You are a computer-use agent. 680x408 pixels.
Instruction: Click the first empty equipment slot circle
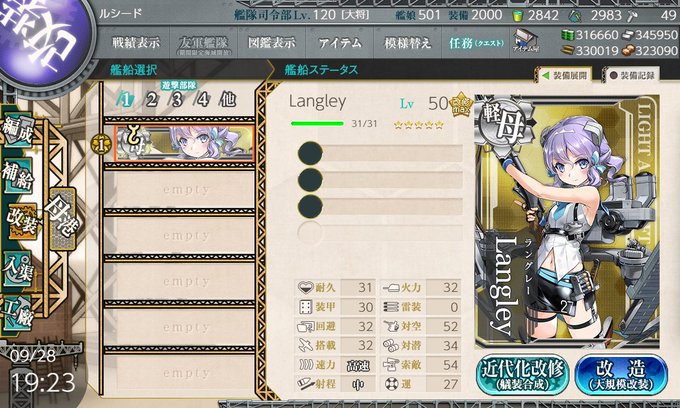point(310,153)
